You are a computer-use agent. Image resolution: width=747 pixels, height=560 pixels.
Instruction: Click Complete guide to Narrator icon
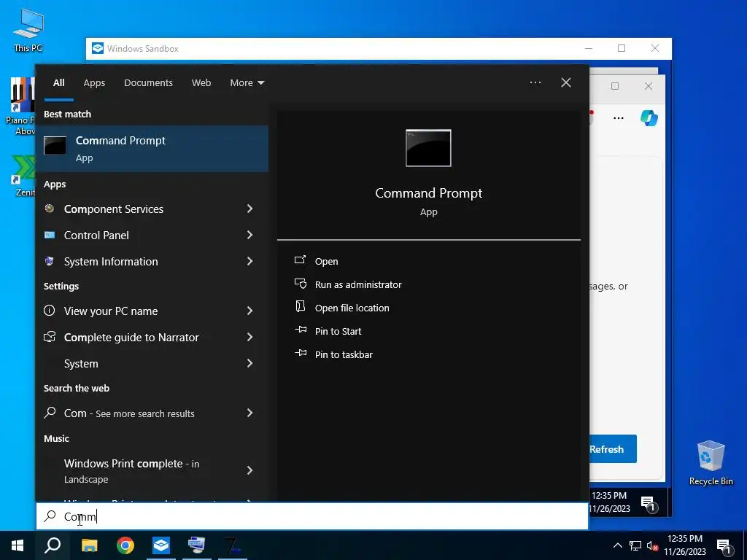[x=50, y=337]
